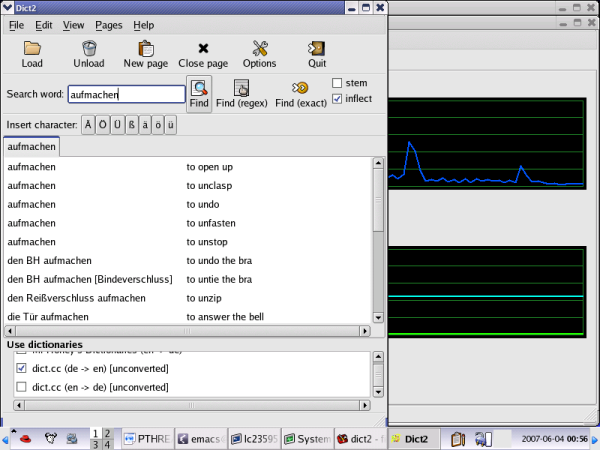This screenshot has height=450, width=600.
Task: Hide the panel using right edge arrow
Action: [595, 440]
